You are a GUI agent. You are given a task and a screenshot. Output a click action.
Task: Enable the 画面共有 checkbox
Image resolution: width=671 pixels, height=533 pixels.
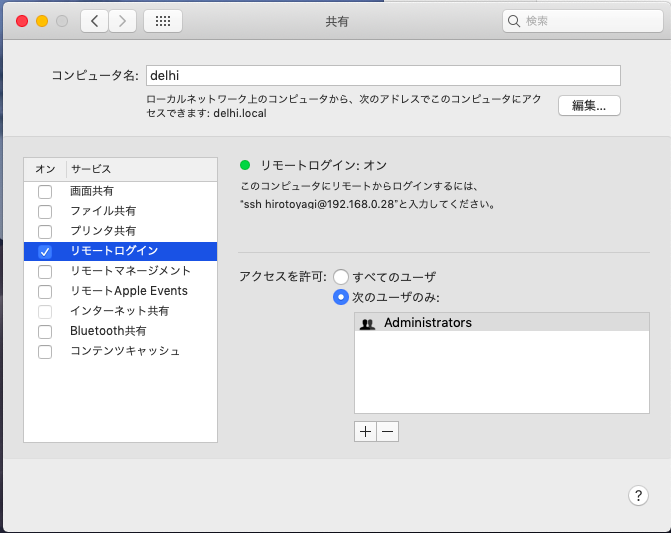44,191
